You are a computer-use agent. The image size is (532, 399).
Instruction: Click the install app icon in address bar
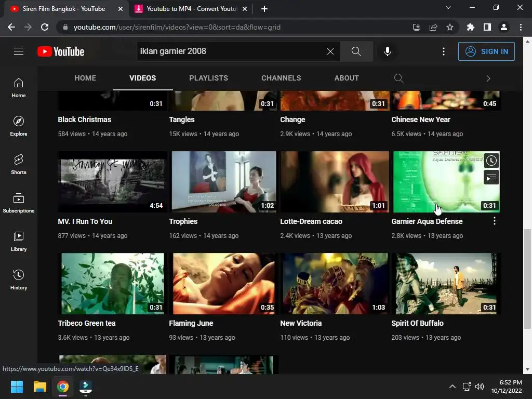[x=416, y=27]
